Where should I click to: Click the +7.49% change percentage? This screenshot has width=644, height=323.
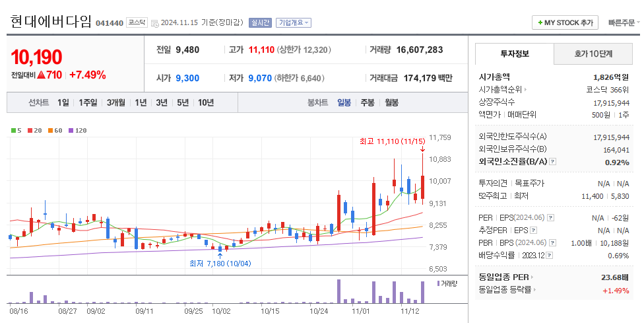88,75
